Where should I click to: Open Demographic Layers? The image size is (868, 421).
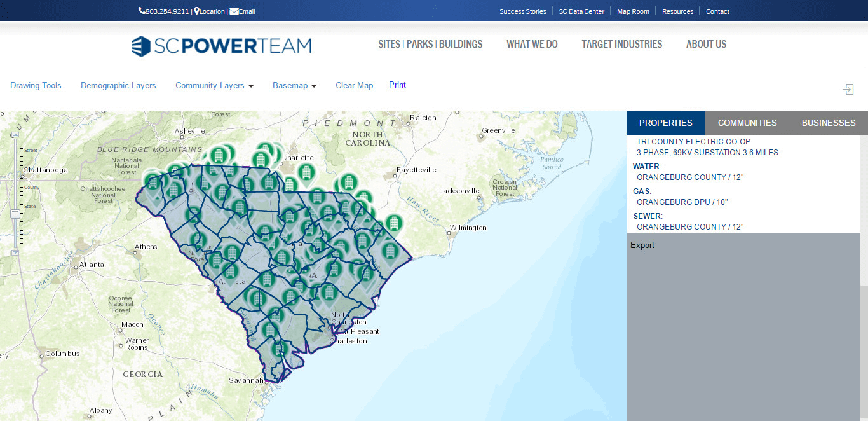pyautogui.click(x=118, y=86)
